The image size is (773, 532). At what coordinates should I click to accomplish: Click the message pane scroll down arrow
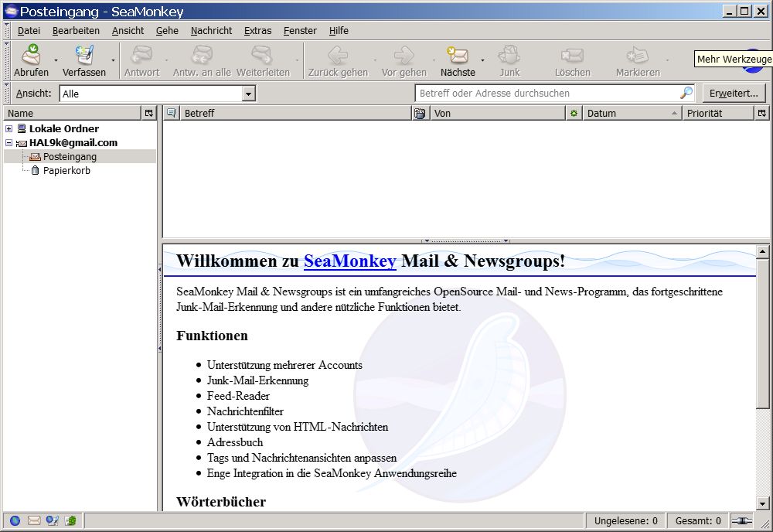coord(762,503)
